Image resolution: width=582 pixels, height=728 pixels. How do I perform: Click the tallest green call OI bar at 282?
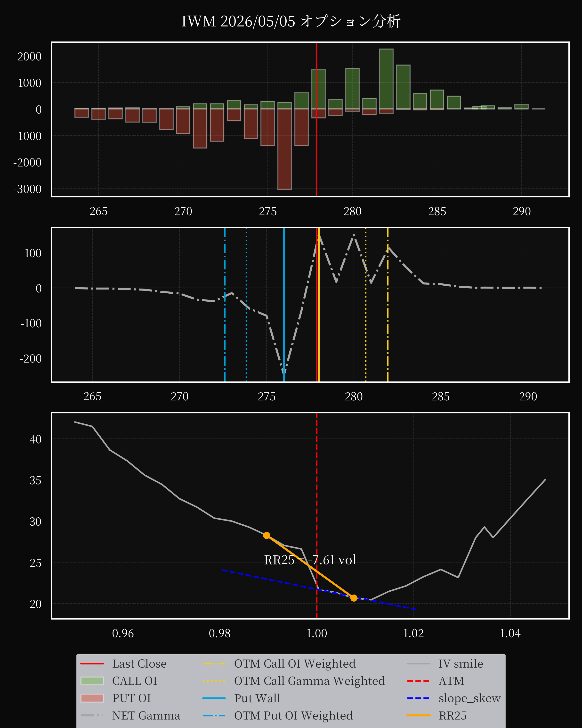click(x=386, y=79)
